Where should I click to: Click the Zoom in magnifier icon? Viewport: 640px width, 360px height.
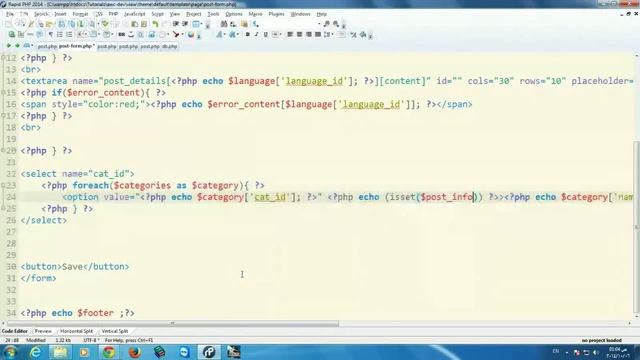(x=327, y=24)
